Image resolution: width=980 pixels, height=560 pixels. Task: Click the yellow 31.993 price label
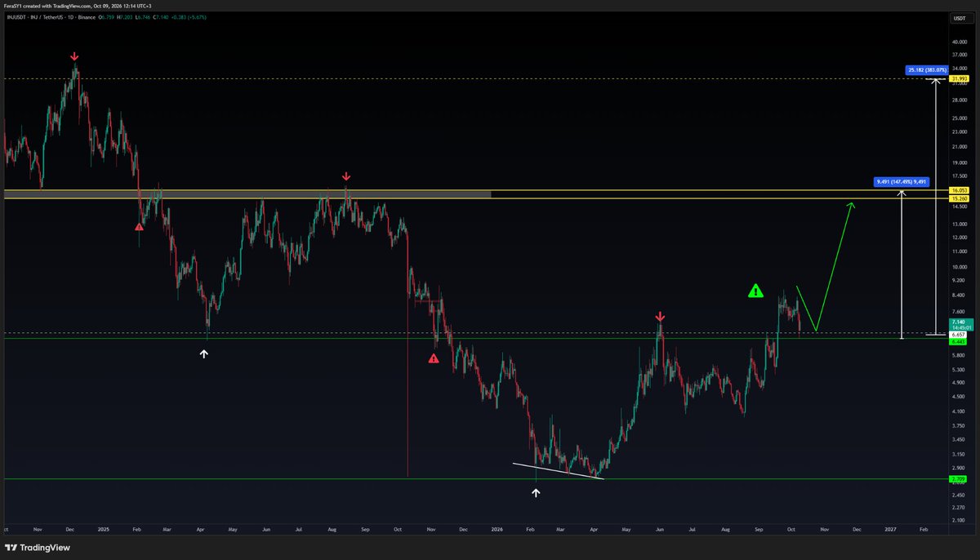point(959,78)
